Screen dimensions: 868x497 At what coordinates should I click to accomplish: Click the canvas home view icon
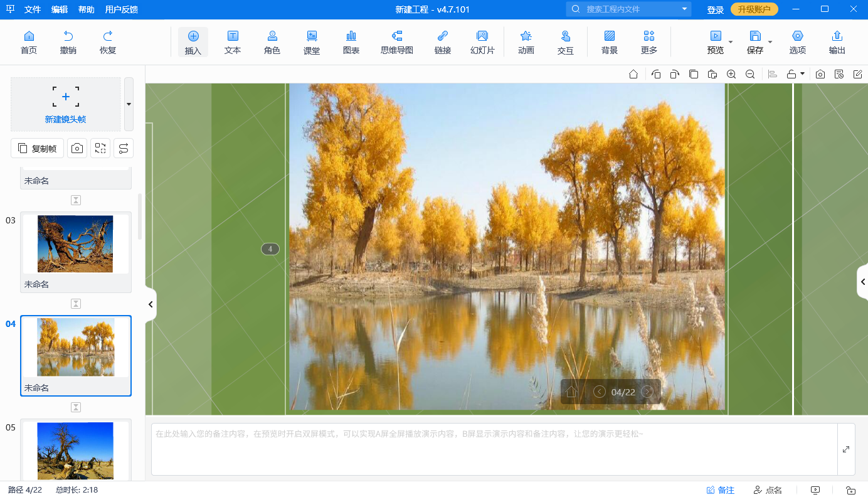point(633,74)
